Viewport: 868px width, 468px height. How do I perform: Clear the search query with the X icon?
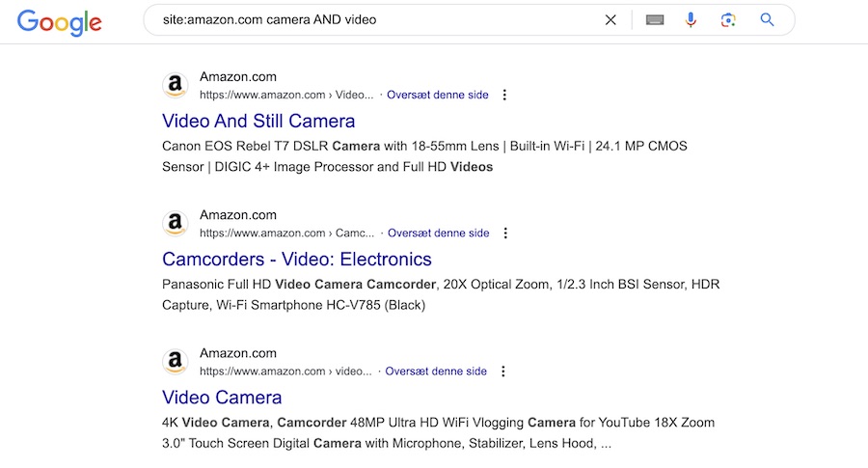[x=610, y=20]
